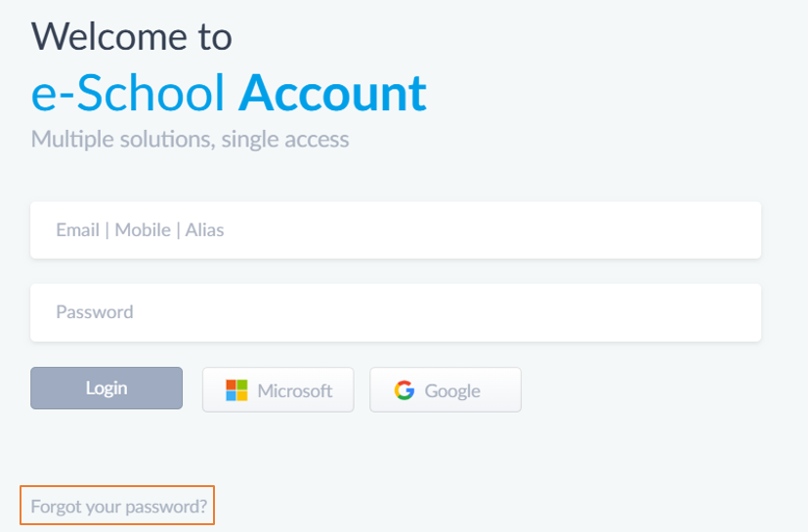Click the word e-School in the title
The height and width of the screenshot is (532, 809).
pyautogui.click(x=127, y=93)
